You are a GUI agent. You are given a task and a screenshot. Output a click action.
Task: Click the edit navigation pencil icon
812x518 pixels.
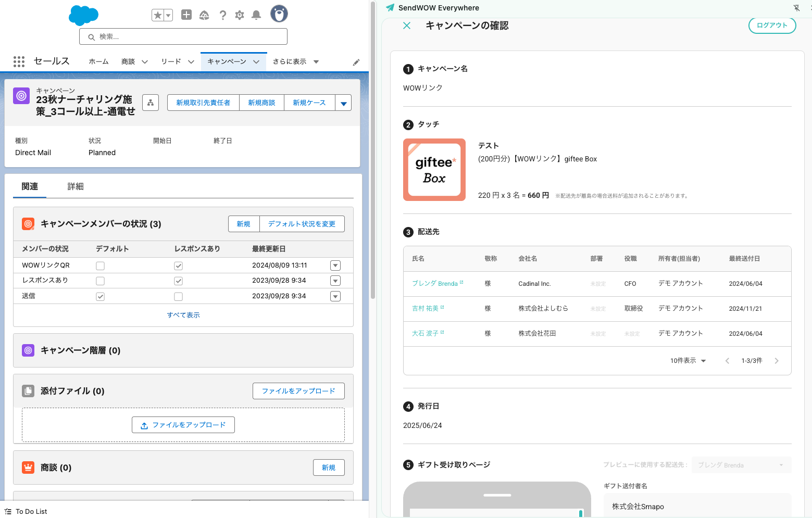(x=356, y=62)
